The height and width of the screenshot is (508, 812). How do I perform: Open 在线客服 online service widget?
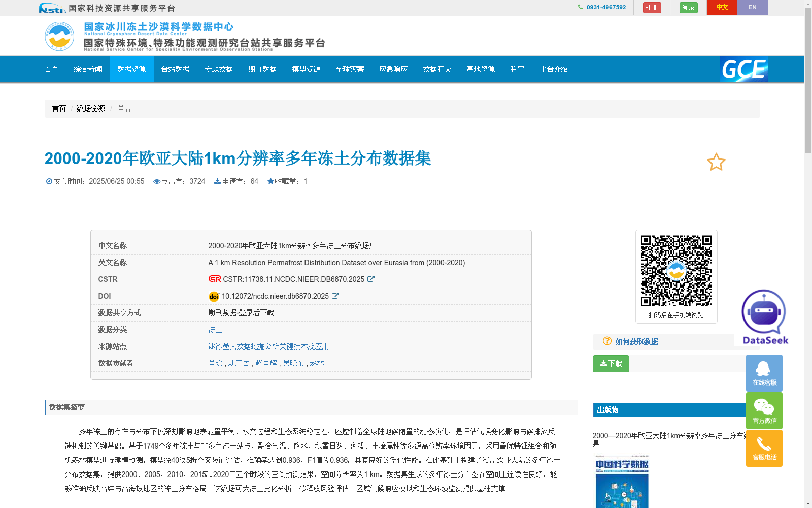[764, 373]
